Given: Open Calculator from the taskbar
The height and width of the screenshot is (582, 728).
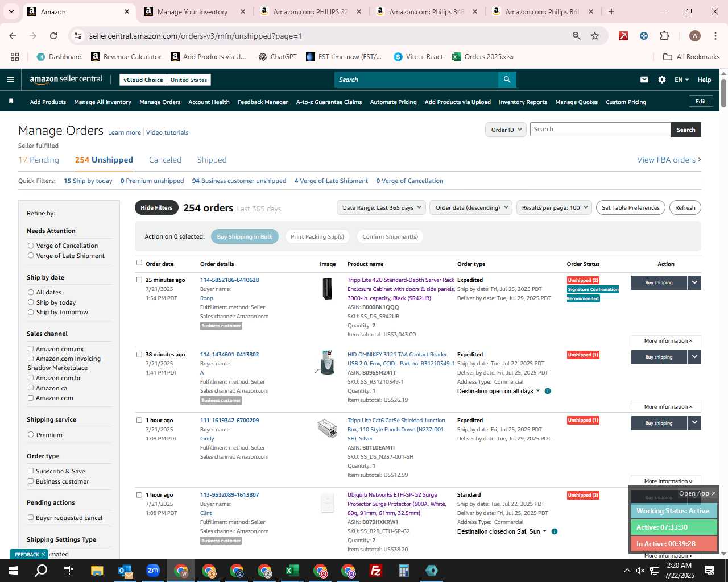Looking at the screenshot, I should pos(403,571).
